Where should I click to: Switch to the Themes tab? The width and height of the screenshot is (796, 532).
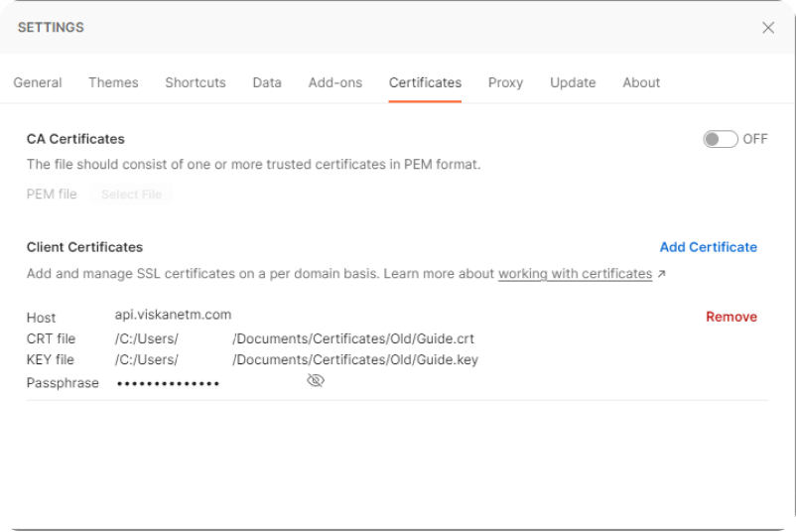coord(113,82)
